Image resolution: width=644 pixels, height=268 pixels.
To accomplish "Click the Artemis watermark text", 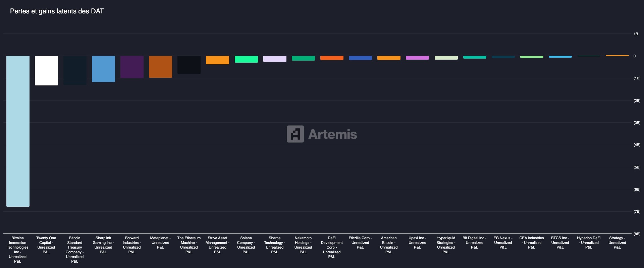I will coord(332,134).
